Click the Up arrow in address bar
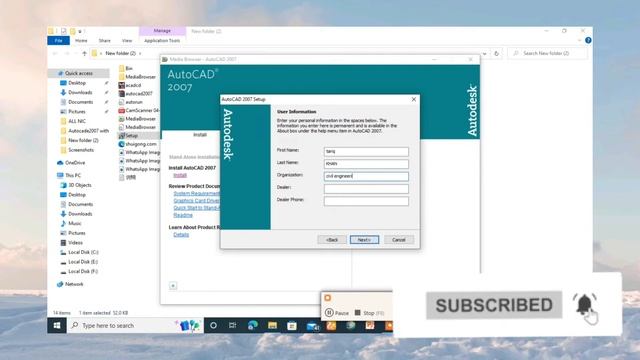The image size is (640, 360). click(84, 53)
